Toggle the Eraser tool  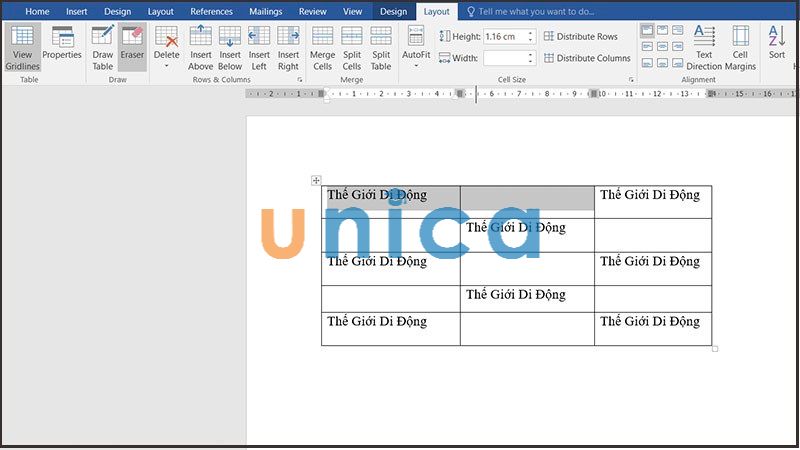coord(132,47)
